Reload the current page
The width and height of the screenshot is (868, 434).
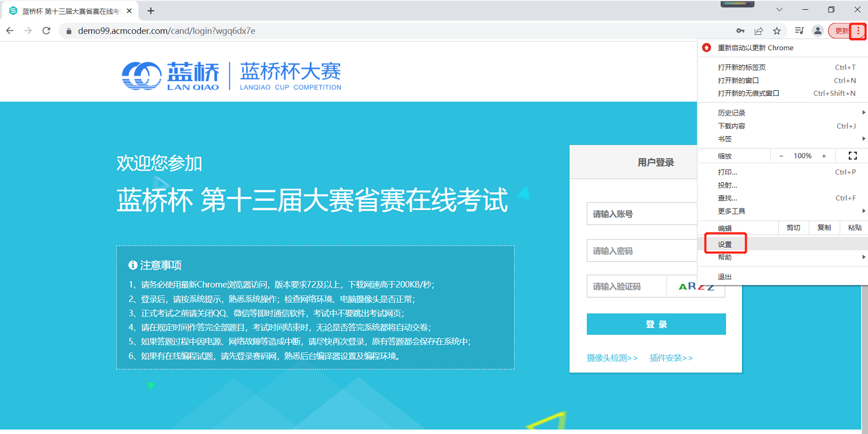click(46, 31)
